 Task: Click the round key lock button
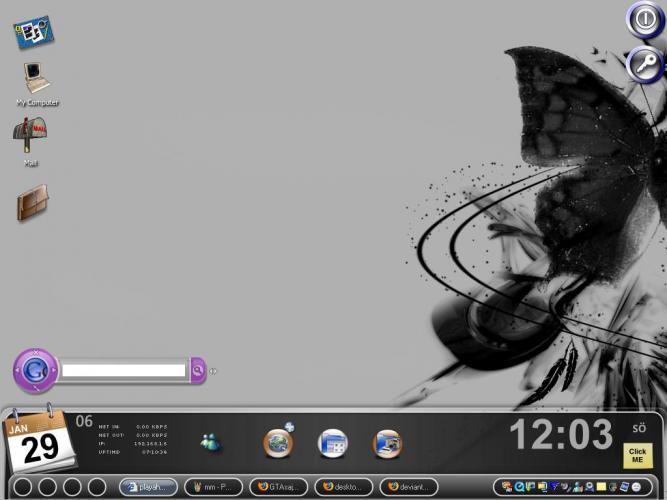click(645, 65)
